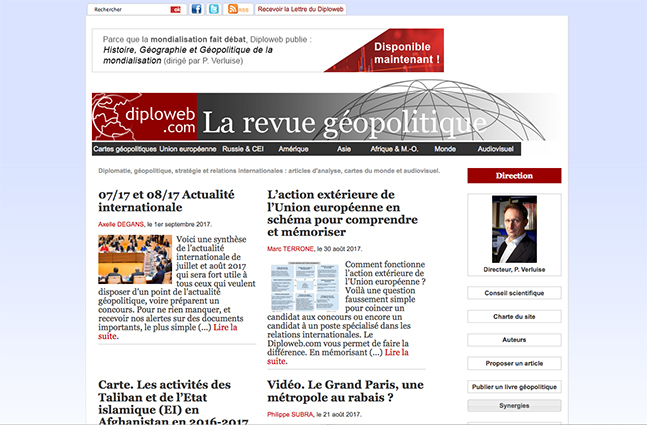Open author link Marc TERRONE
This screenshot has width=647, height=425.
[290, 249]
